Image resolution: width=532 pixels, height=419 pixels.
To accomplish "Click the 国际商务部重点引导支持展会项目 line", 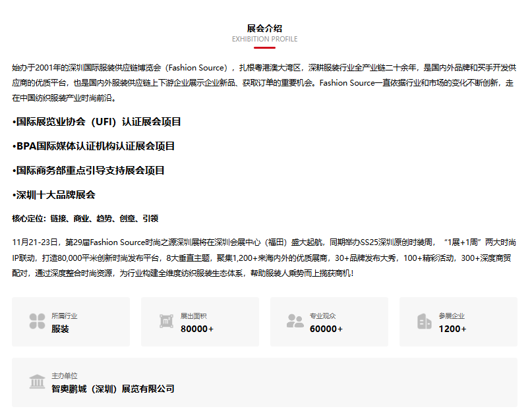I will [x=88, y=171].
